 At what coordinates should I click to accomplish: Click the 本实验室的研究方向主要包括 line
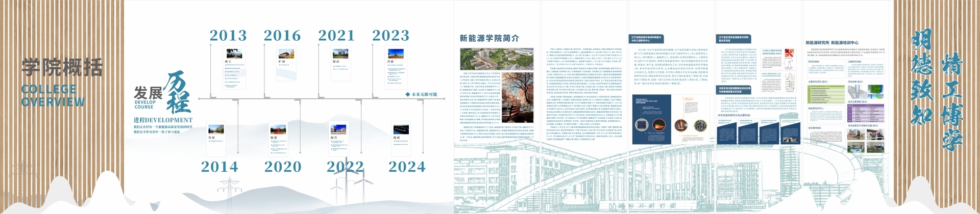[x=734, y=115]
